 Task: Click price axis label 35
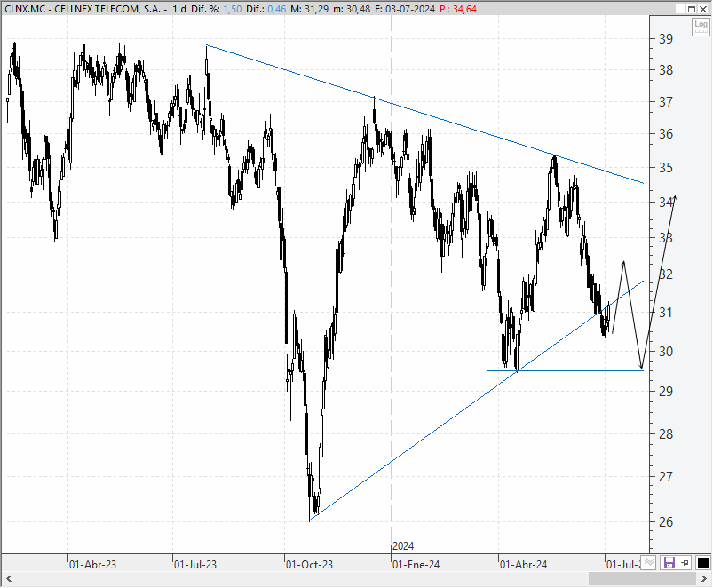click(666, 168)
